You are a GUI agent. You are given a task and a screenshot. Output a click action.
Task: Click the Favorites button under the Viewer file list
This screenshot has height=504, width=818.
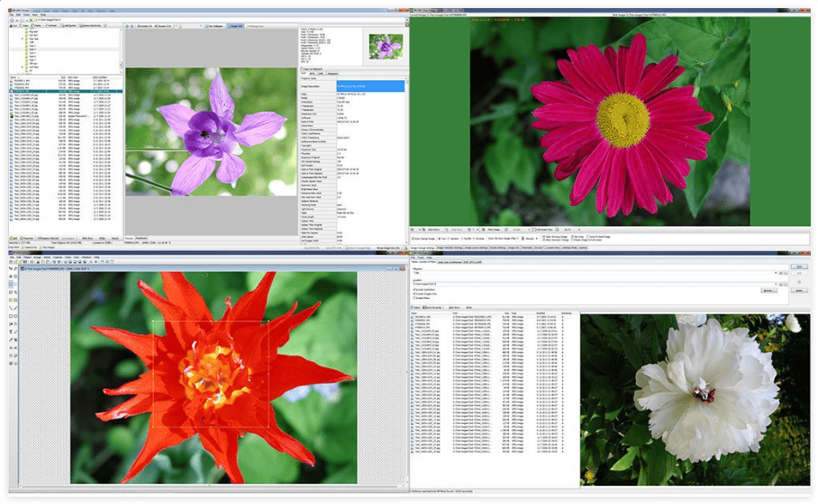click(x=27, y=238)
